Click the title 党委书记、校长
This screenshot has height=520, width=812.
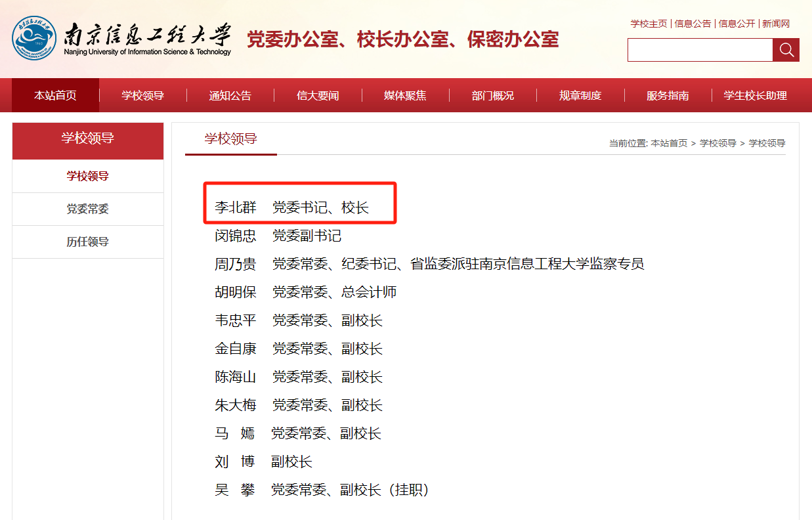pos(321,207)
